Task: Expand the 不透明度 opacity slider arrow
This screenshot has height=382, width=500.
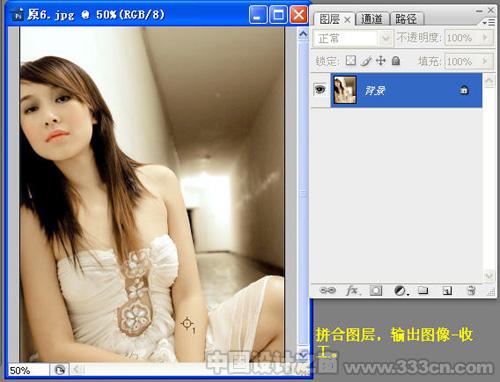Action: click(x=485, y=38)
